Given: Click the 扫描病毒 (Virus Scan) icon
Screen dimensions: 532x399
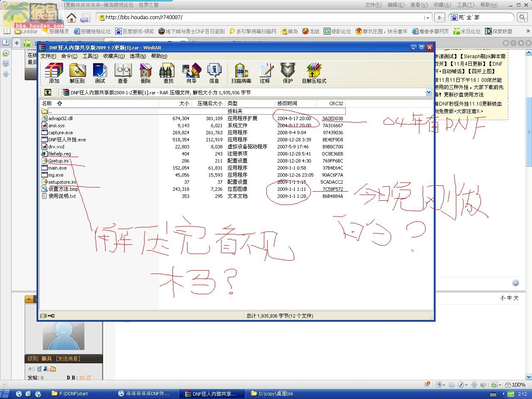Looking at the screenshot, I should (x=241, y=73).
